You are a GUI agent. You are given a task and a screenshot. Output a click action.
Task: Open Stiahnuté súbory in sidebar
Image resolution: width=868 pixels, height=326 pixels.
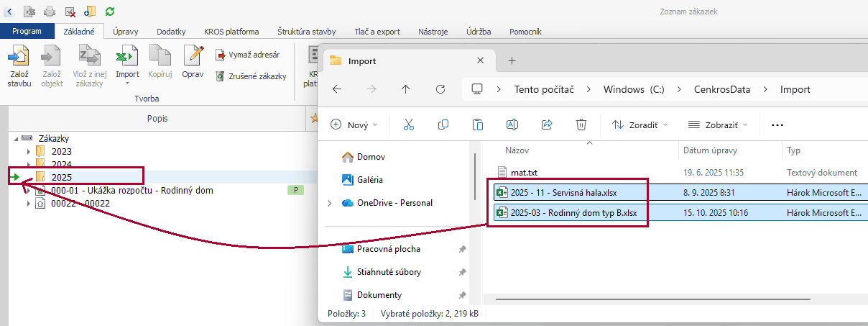click(x=389, y=272)
